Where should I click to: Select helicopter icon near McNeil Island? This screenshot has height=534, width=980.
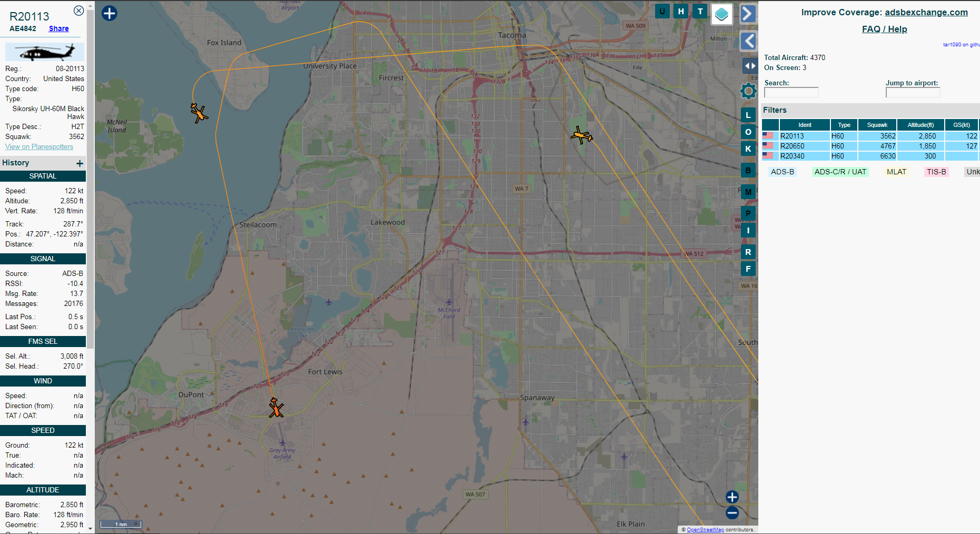click(199, 113)
